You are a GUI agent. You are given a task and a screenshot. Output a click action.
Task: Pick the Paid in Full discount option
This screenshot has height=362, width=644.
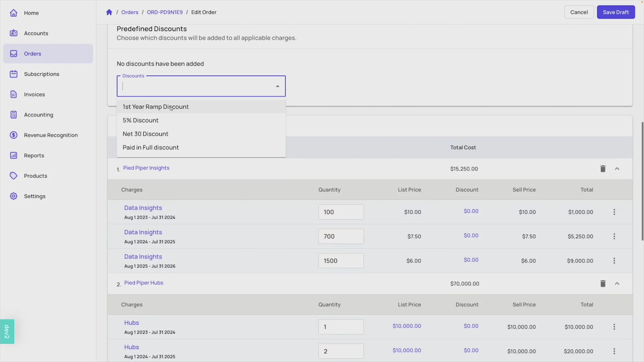[151, 147]
